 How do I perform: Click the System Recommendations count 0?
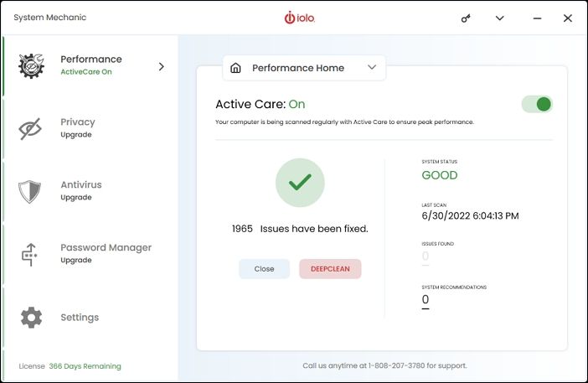[x=426, y=299]
